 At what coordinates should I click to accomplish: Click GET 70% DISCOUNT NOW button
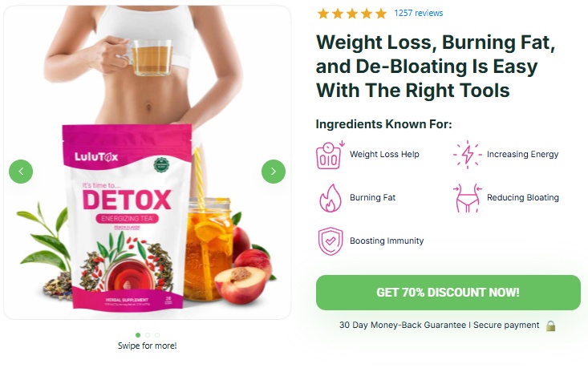pyautogui.click(x=448, y=293)
